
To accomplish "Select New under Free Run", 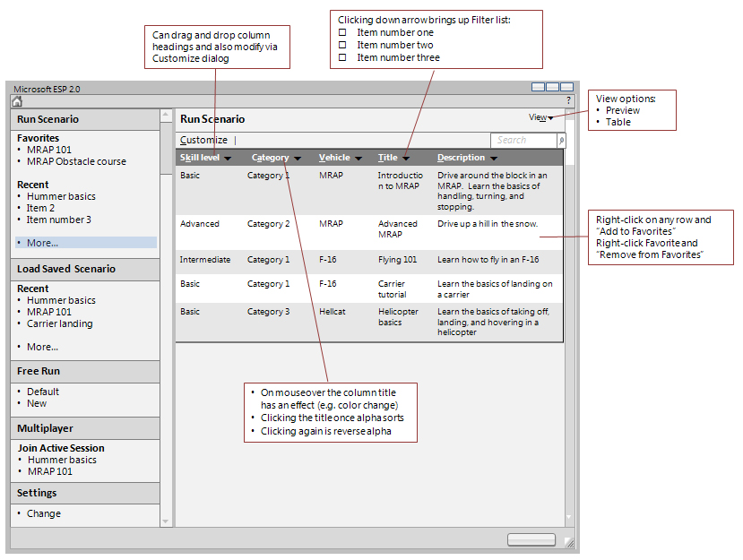I will point(37,404).
